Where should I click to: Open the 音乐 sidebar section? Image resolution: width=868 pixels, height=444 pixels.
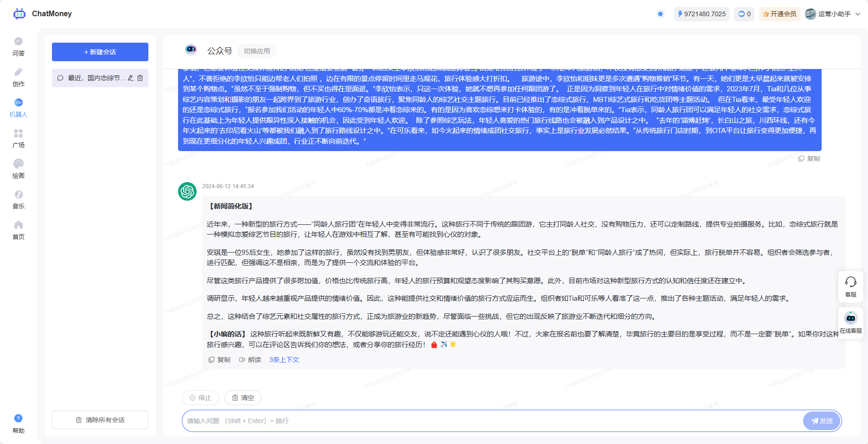click(19, 200)
